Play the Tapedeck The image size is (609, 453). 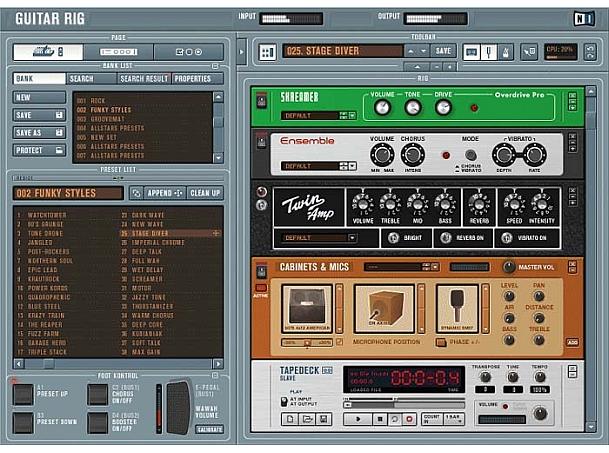358,419
